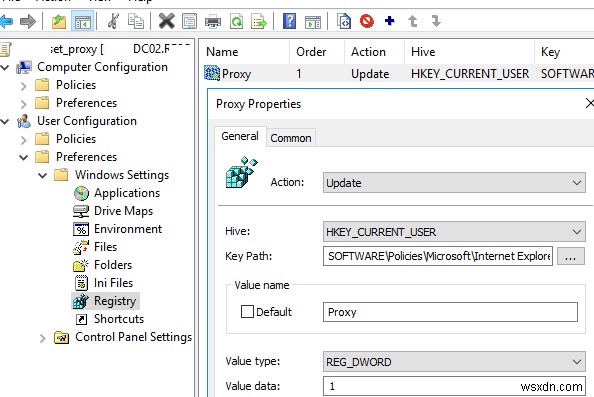594x397 pixels.
Task: Click the move item down arrow icon
Action: [436, 21]
